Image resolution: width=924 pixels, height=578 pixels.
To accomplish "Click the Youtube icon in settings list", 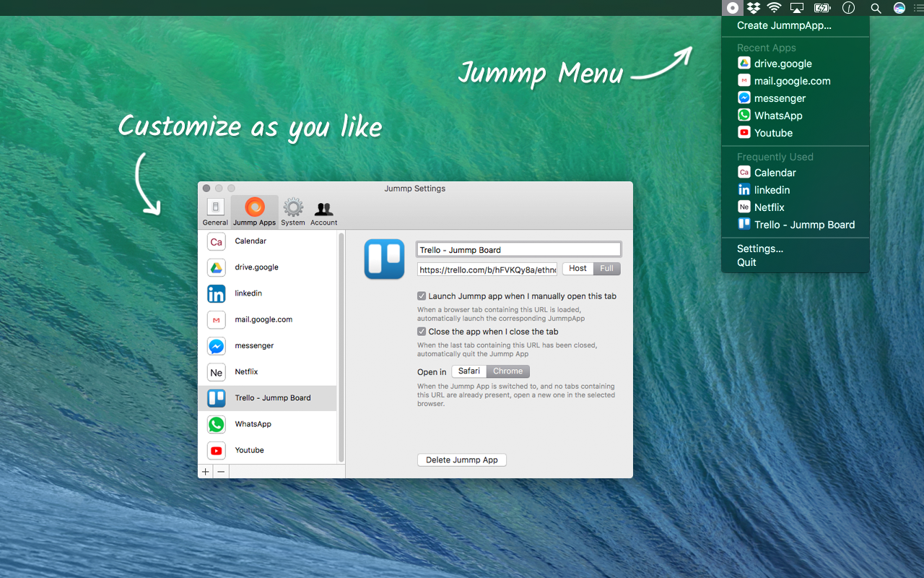I will tap(217, 450).
